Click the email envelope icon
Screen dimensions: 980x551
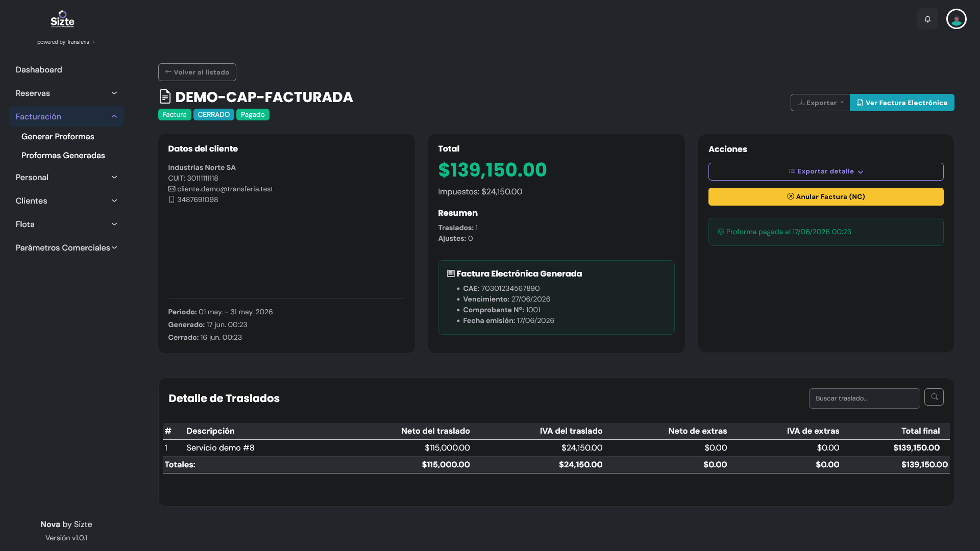click(x=171, y=189)
